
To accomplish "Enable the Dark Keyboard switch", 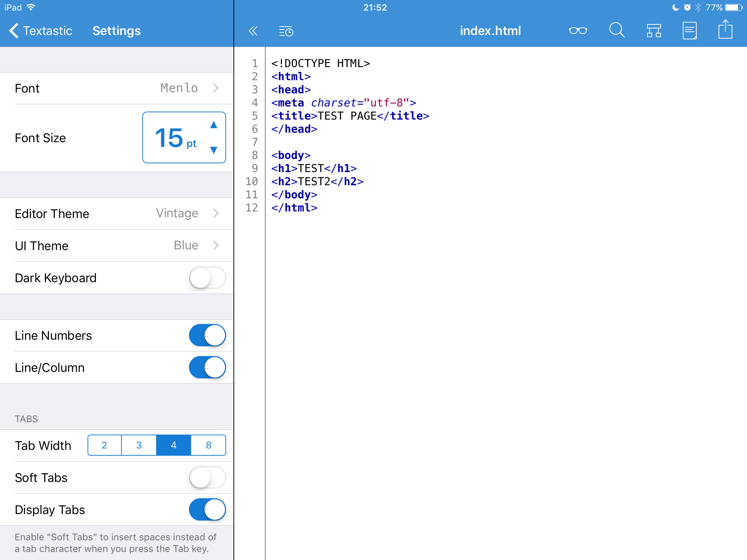I will 207,278.
